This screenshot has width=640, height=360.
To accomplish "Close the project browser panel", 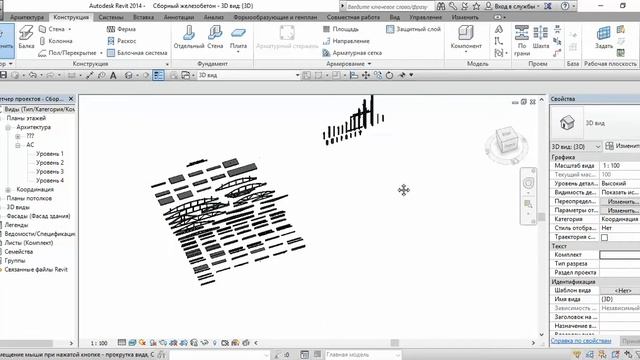I will click(71, 99).
